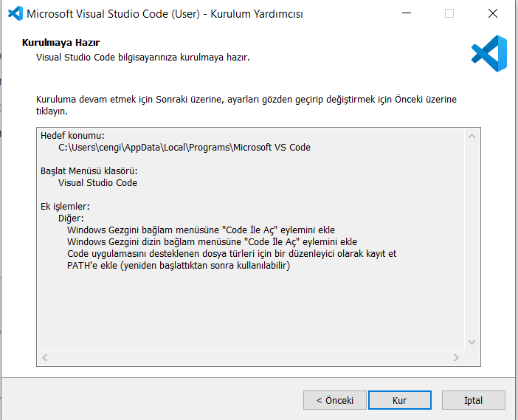Click the "Kurulmaya Hazır" heading

[x=61, y=44]
